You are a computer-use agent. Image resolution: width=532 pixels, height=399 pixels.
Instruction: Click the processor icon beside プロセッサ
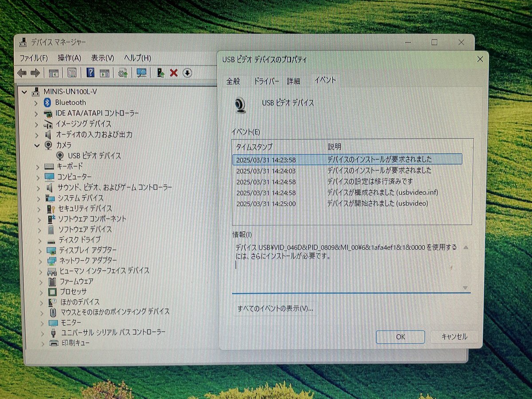[52, 291]
